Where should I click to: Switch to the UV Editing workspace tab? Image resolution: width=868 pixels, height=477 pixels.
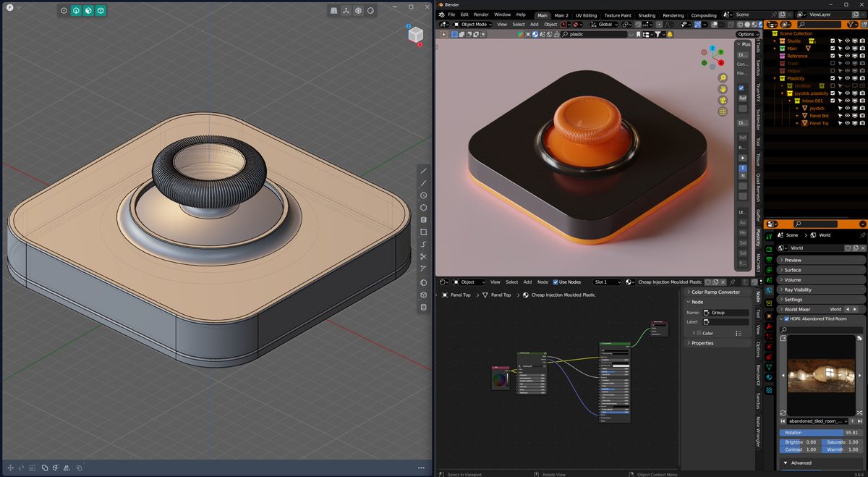tap(584, 15)
